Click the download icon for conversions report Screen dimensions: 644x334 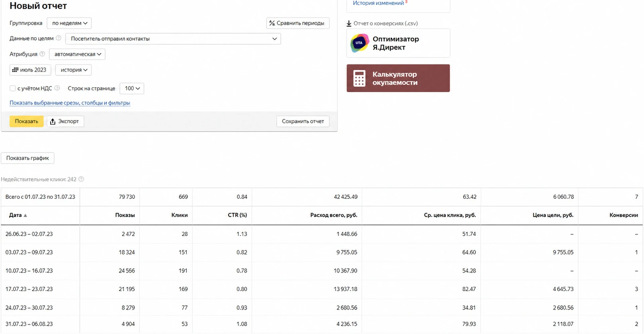349,24
